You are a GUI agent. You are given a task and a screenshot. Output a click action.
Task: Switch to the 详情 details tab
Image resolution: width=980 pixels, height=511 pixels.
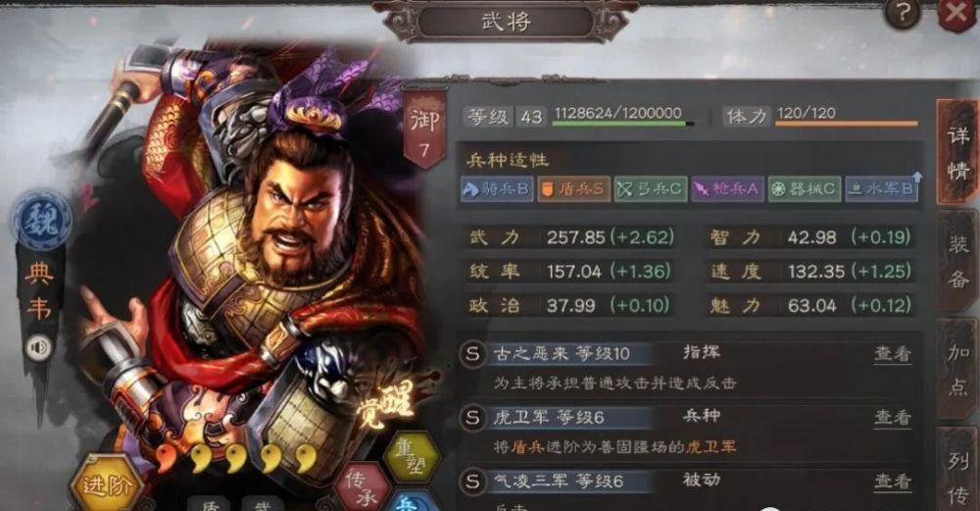pos(956,152)
